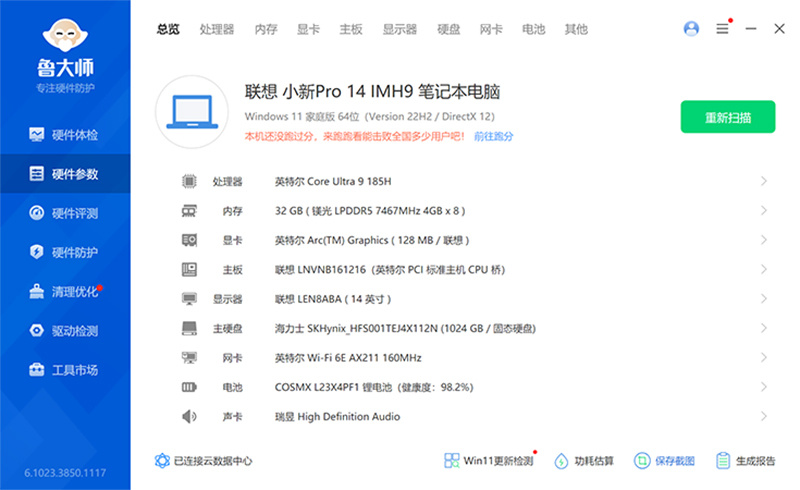Open 功耗估算 power estimate tool
This screenshot has height=490, width=800.
click(584, 461)
